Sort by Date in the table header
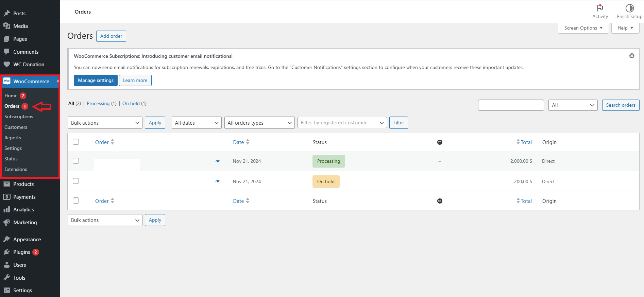The height and width of the screenshot is (297, 644). tap(241, 142)
